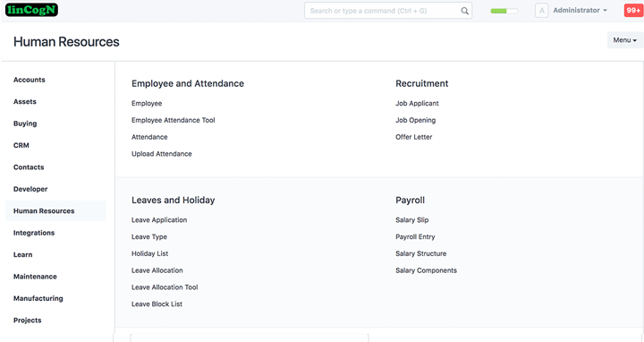Viewport: 644px width, 342px height.
Task: Open Contacts module in sidebar
Action: (29, 167)
